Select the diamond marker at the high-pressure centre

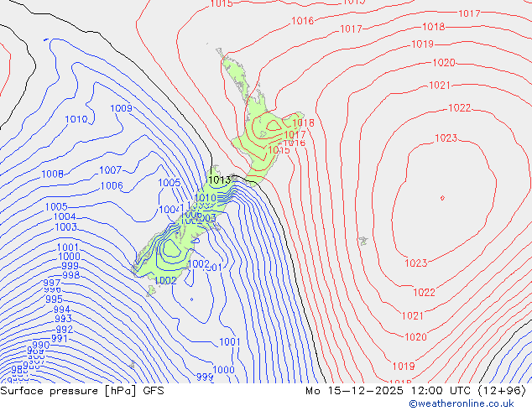tap(442, 198)
